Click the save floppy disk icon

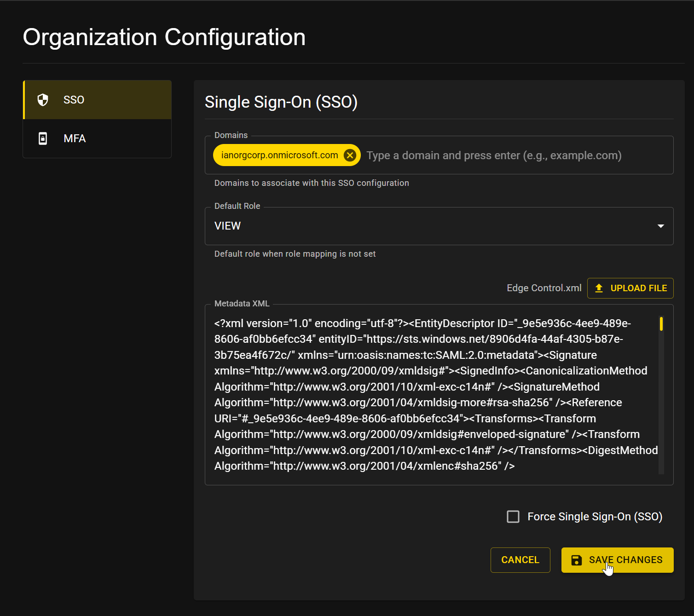click(577, 560)
